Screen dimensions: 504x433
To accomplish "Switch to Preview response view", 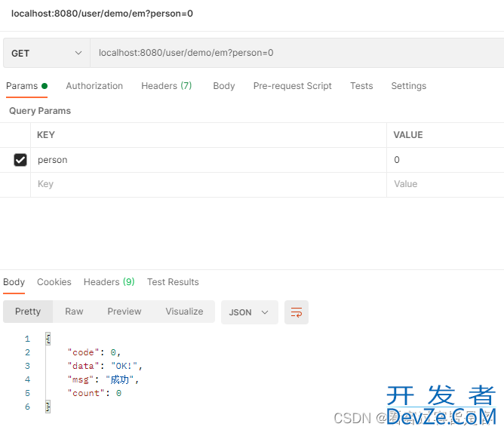I will click(x=124, y=312).
